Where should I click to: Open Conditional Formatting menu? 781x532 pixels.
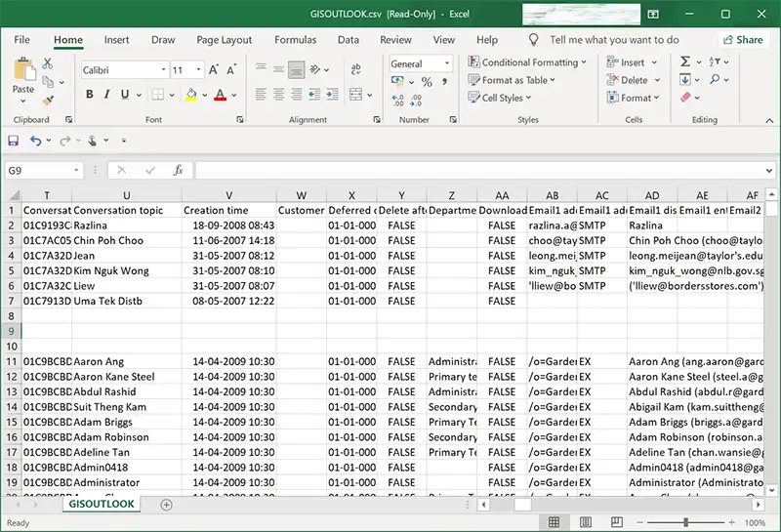tap(527, 62)
